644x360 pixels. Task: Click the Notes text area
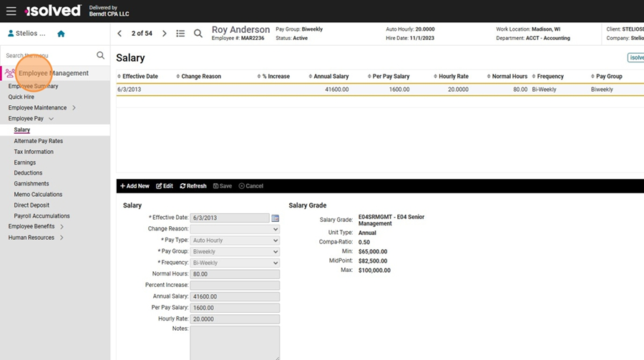click(x=235, y=342)
